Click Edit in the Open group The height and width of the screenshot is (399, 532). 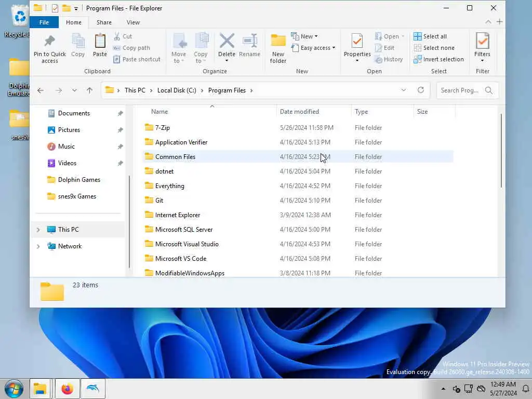pyautogui.click(x=385, y=48)
